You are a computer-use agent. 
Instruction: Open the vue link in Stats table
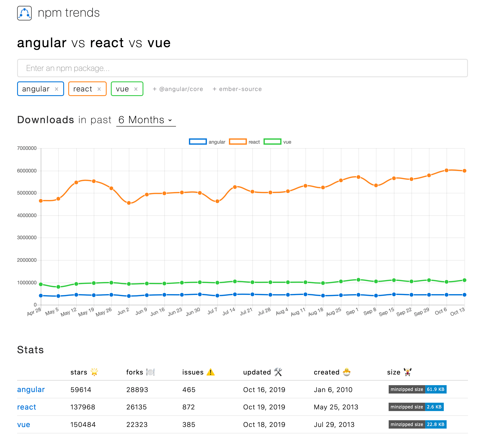24,424
